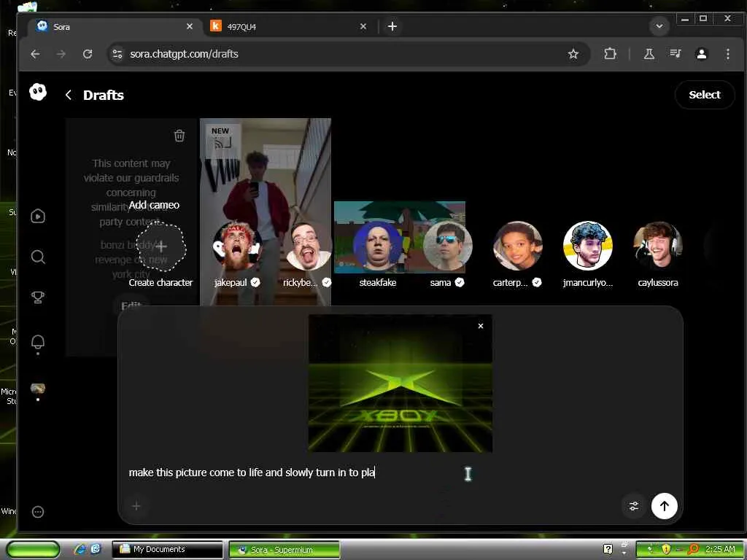The width and height of the screenshot is (747, 560).
Task: Click the Create character plus circle
Action: 161,246
